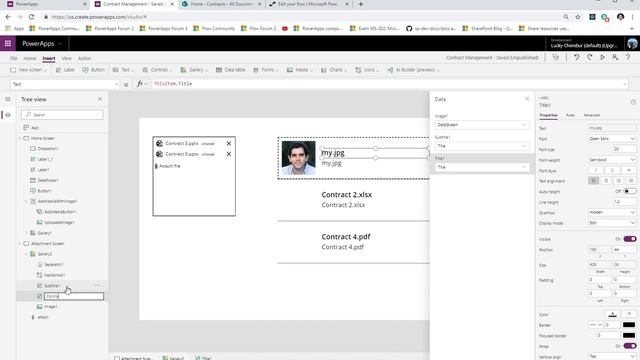Click the Border color black swatch
The width and height of the screenshot is (640, 360).
pyautogui.click(x=629, y=325)
